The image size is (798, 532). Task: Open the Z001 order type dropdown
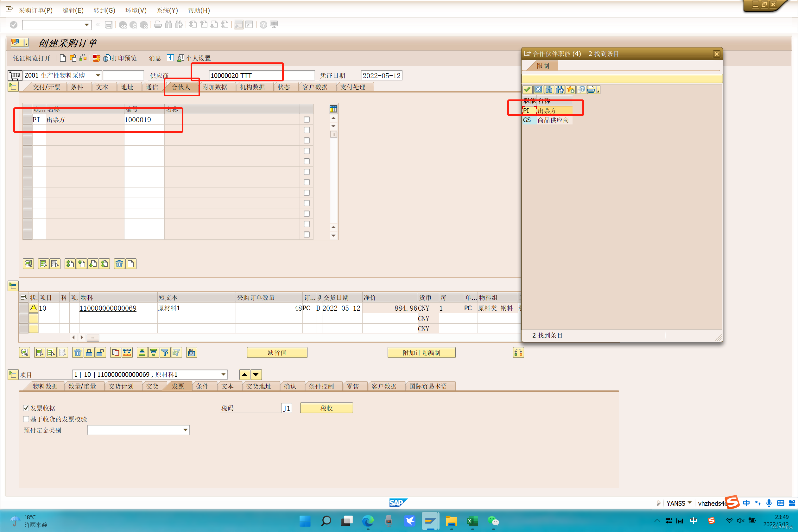98,75
